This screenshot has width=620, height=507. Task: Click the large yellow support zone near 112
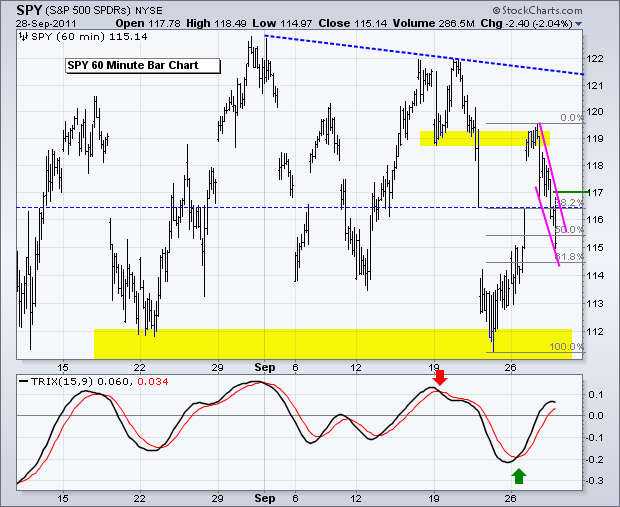point(333,344)
